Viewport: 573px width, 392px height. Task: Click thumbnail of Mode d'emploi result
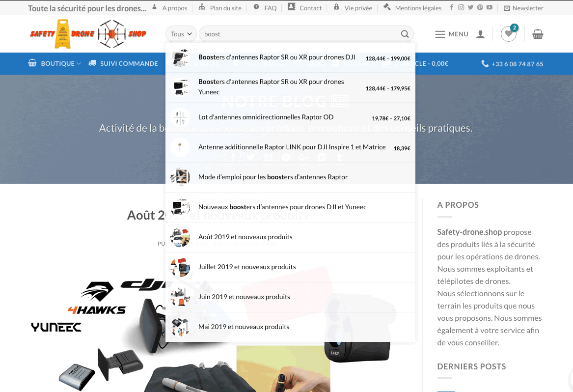(x=180, y=177)
